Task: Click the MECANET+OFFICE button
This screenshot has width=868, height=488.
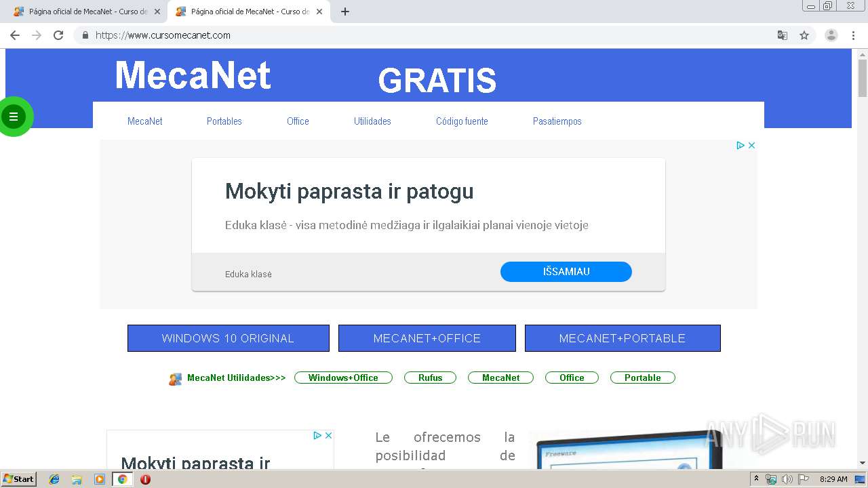Action: 427,338
